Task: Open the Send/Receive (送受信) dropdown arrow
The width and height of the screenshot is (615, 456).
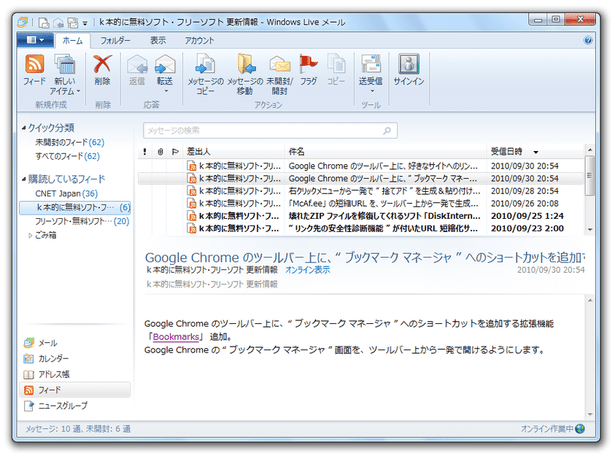Action: click(372, 91)
